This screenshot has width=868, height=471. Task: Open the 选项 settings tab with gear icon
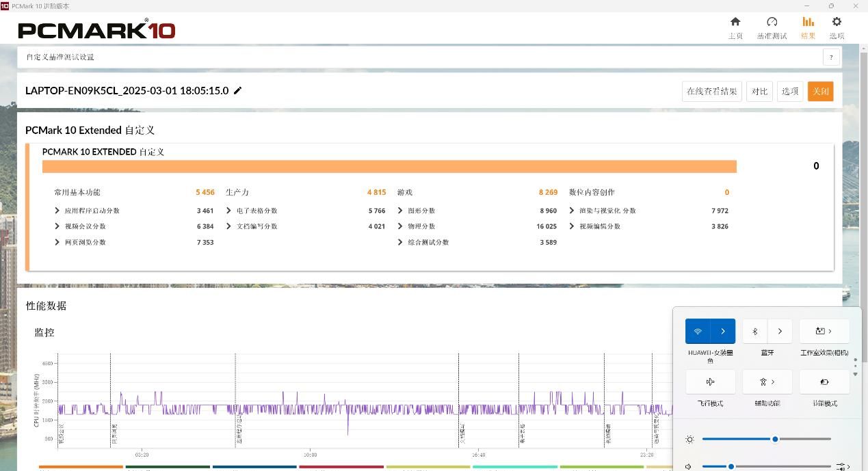tap(837, 28)
